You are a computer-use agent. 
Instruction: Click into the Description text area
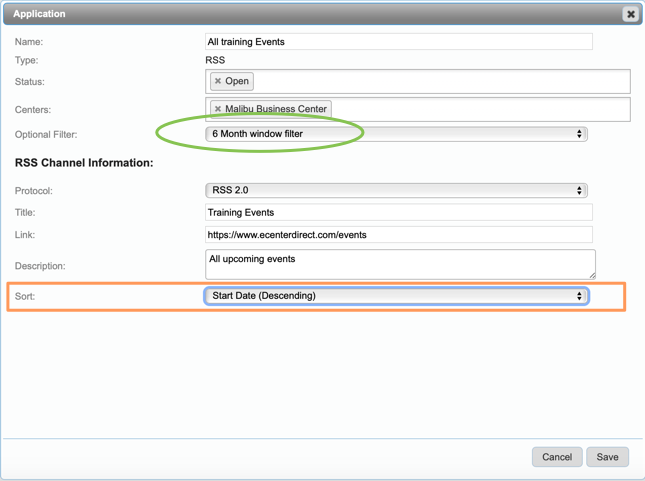tap(400, 265)
